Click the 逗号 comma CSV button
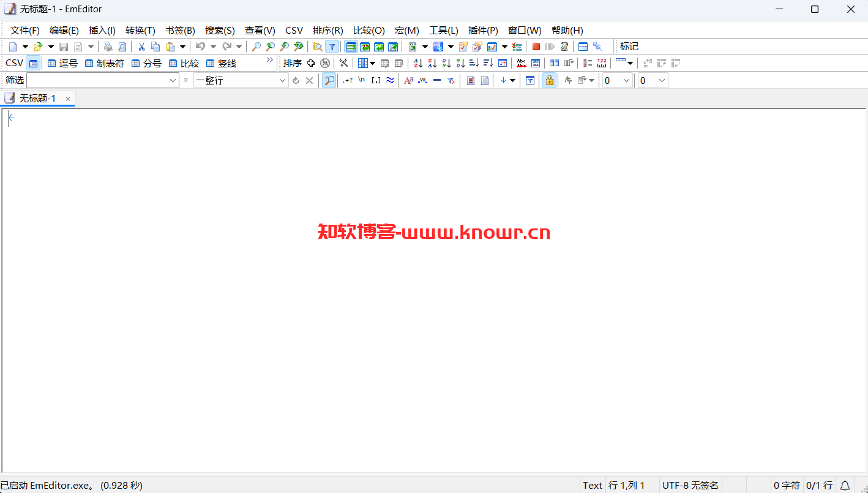The image size is (868, 493). (62, 63)
